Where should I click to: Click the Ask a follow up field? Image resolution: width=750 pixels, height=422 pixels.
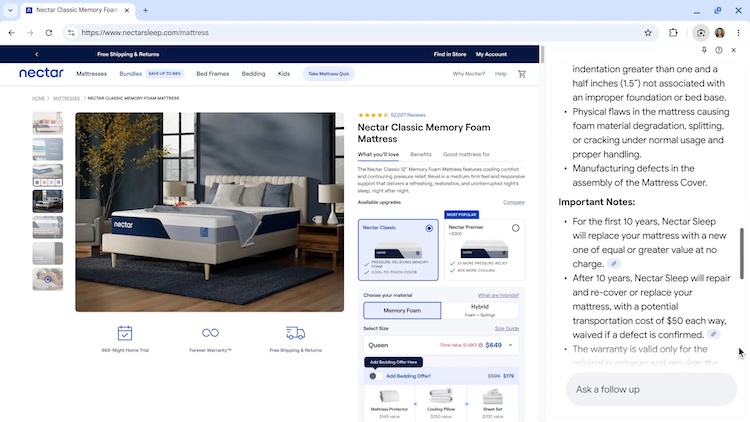(x=651, y=389)
